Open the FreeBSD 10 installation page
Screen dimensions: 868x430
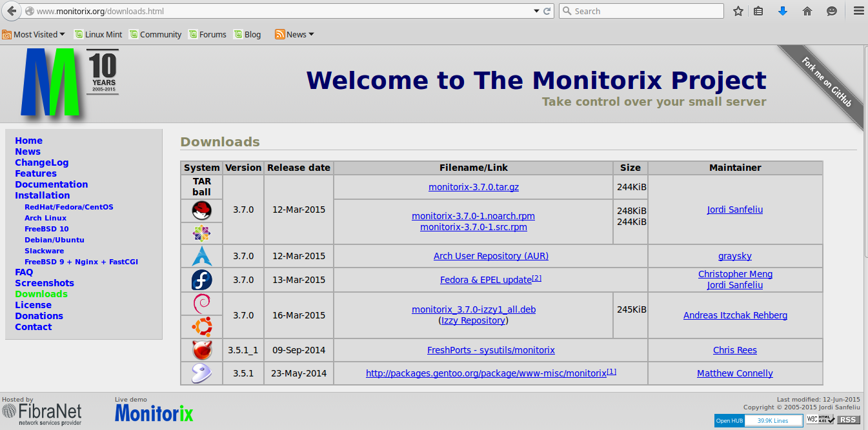pos(46,229)
